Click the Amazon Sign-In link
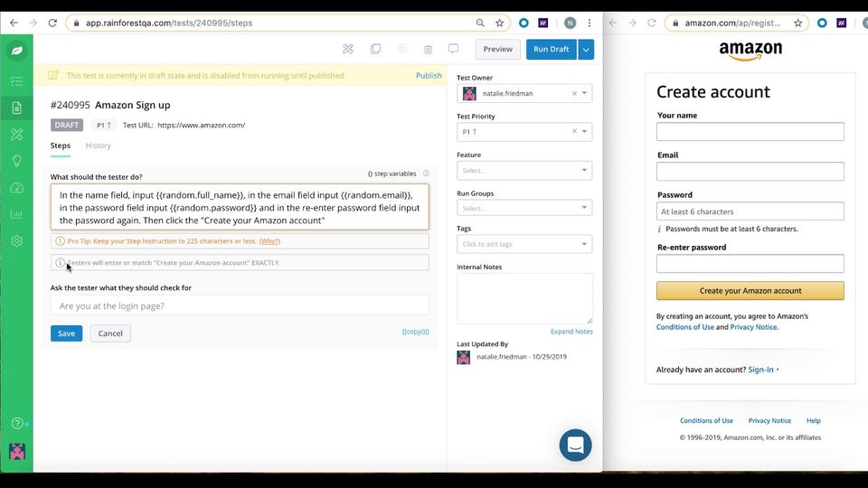868x488 pixels. 760,370
